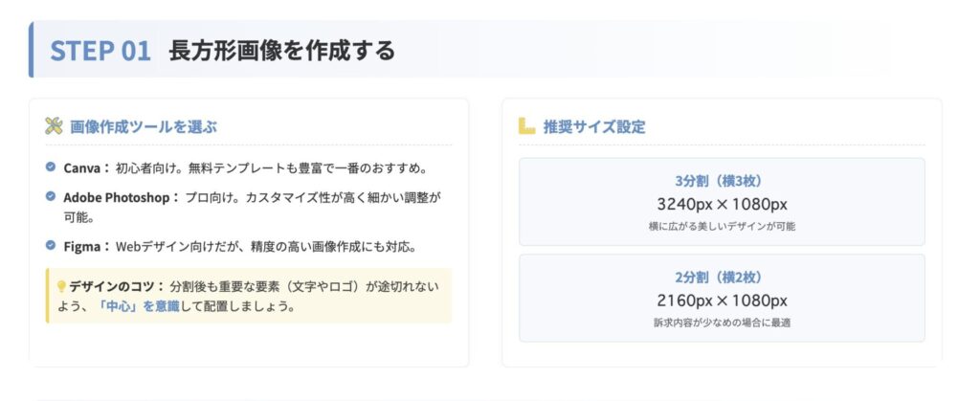Click the 3分割（横3枚） card title
Viewport: 980px width, 401px height.
pos(722,181)
